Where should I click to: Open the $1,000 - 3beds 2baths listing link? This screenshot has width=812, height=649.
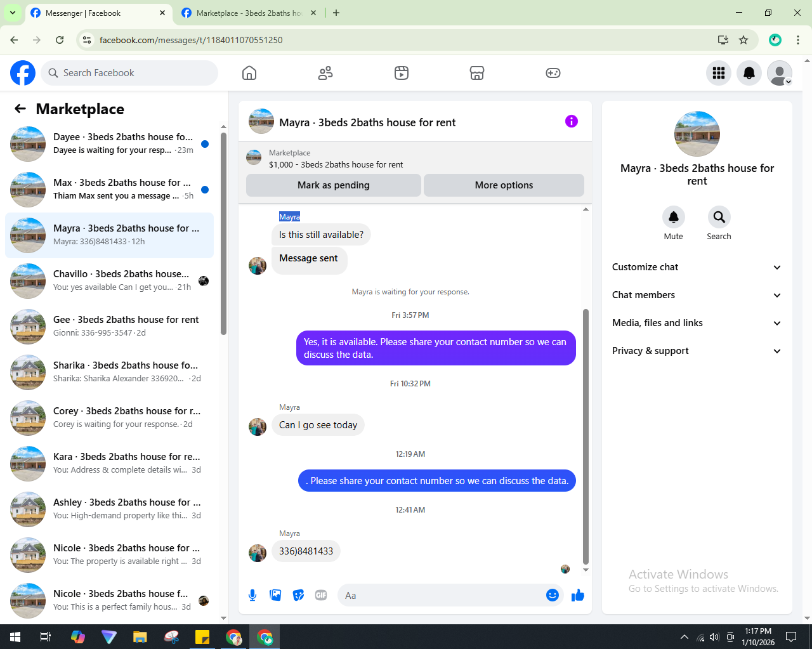(336, 164)
